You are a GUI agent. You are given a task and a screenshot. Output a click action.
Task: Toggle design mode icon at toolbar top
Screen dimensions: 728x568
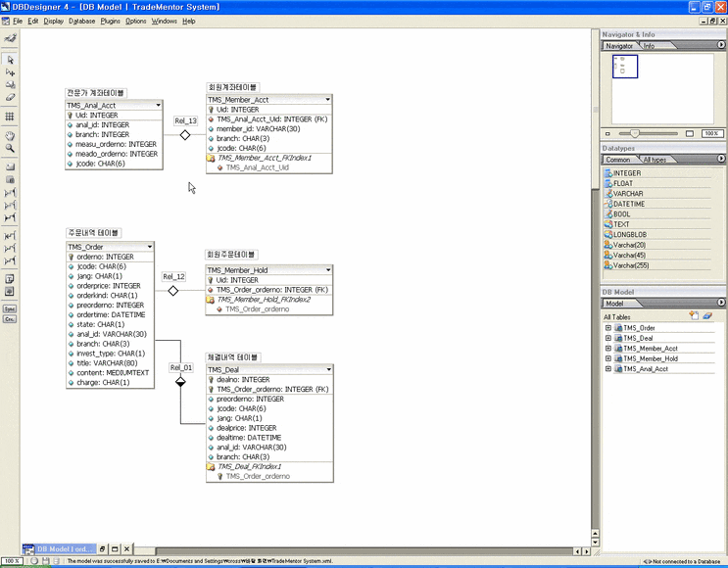[11, 37]
